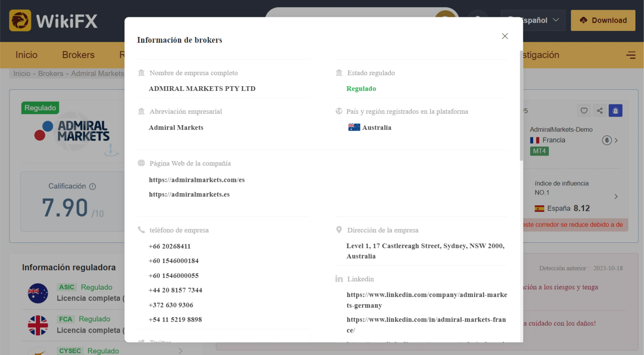This screenshot has width=644, height=355.
Task: Click the MT4 tag
Action: tap(539, 151)
